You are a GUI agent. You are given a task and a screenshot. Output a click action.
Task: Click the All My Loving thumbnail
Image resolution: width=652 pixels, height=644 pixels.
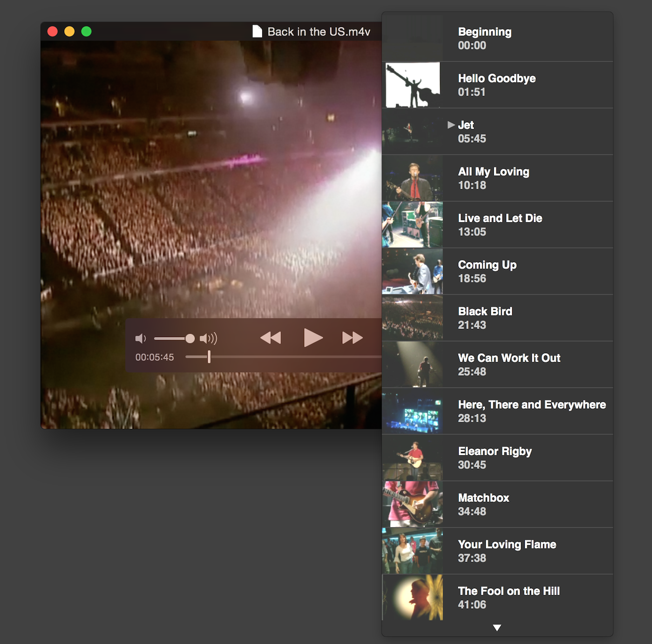coord(412,178)
